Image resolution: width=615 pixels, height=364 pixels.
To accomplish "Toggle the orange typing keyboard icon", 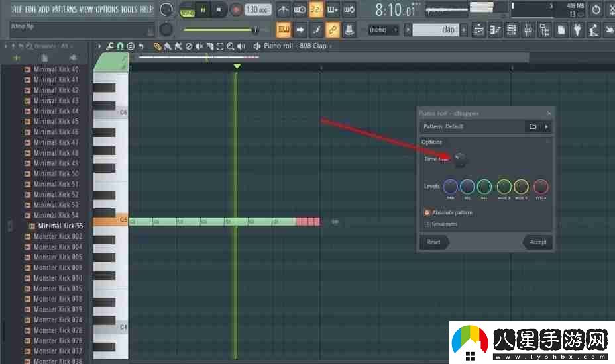I will (283, 30).
